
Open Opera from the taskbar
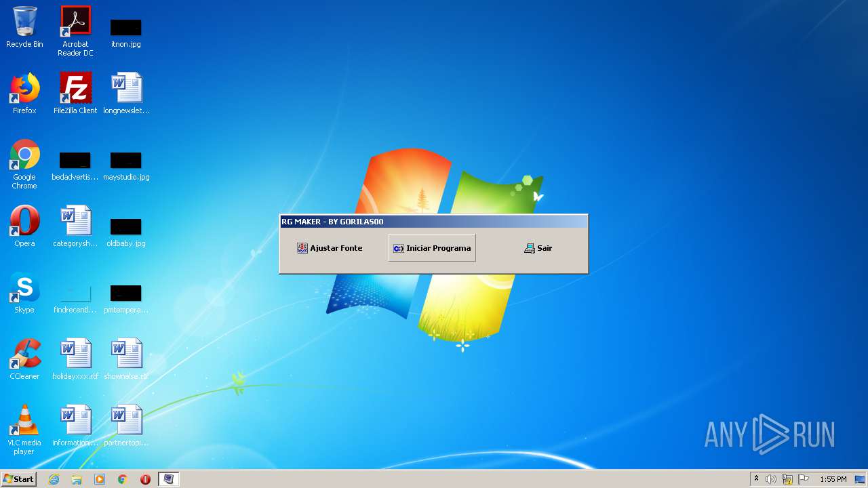click(x=145, y=479)
